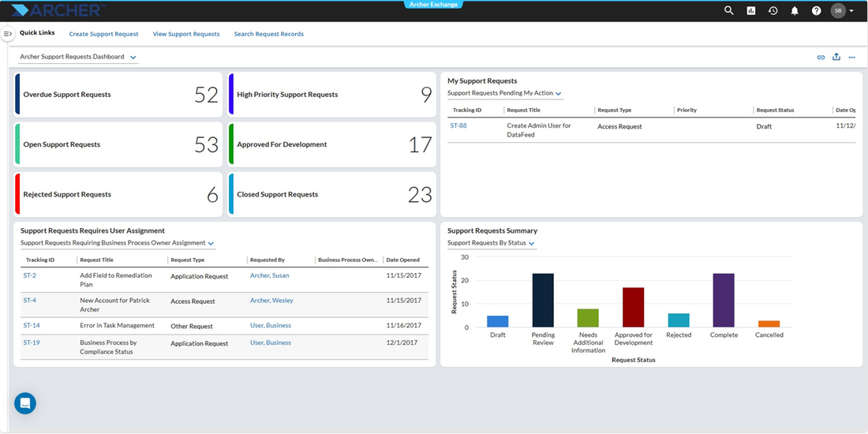
Task: Expand Support Requests Pending My Action dropdown
Action: [505, 94]
